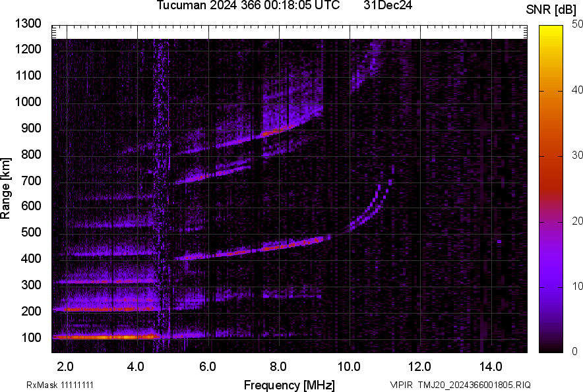Click the "100" range tick label
This screenshot has height=392, width=583.
pyautogui.click(x=32, y=337)
